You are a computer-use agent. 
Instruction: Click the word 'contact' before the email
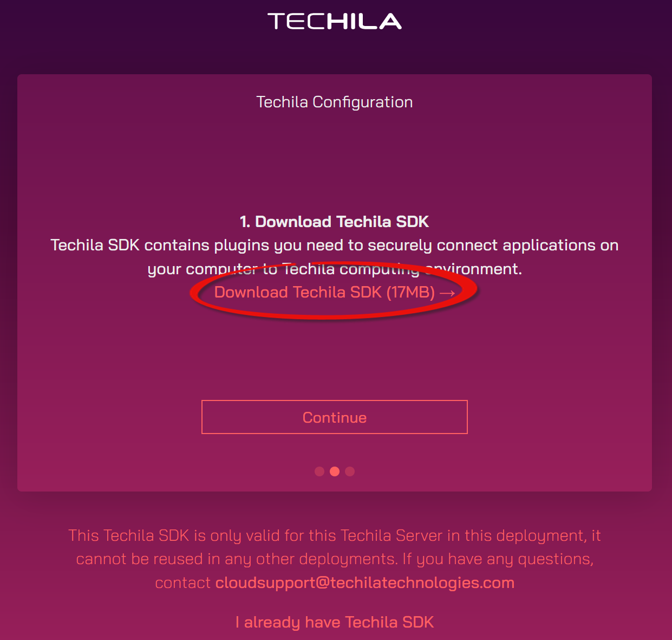coord(182,583)
